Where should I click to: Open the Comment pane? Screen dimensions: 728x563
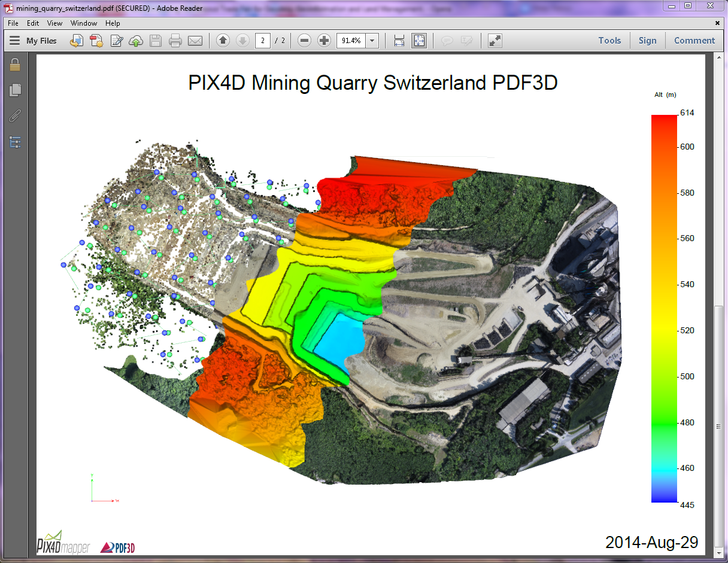click(x=694, y=41)
